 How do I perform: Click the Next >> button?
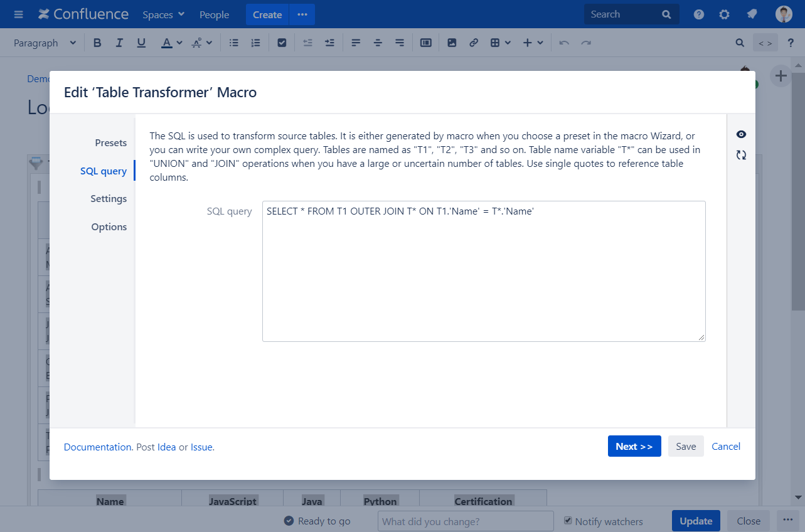coord(634,446)
